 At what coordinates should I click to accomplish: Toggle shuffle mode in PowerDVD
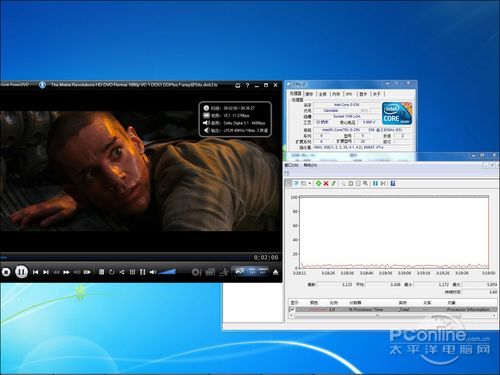(122, 272)
